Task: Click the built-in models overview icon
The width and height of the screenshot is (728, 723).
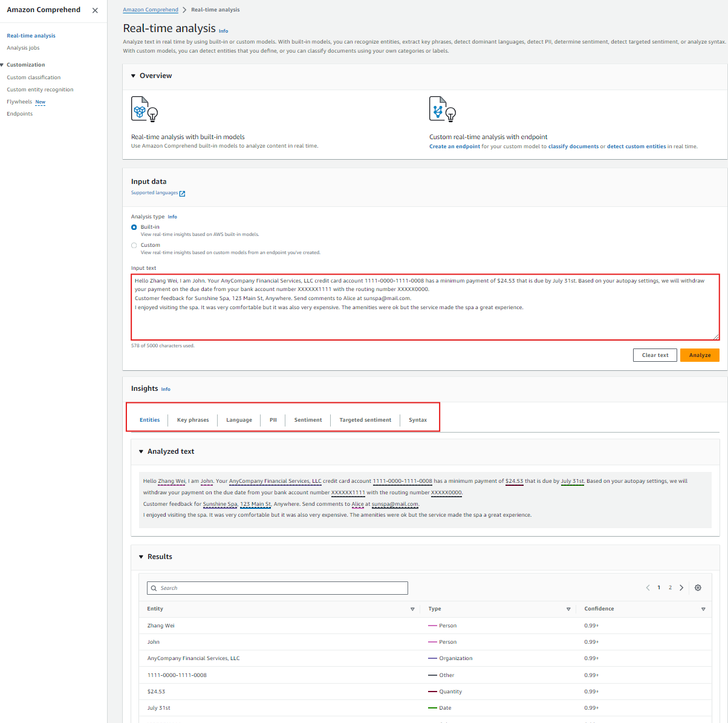Action: [x=145, y=109]
